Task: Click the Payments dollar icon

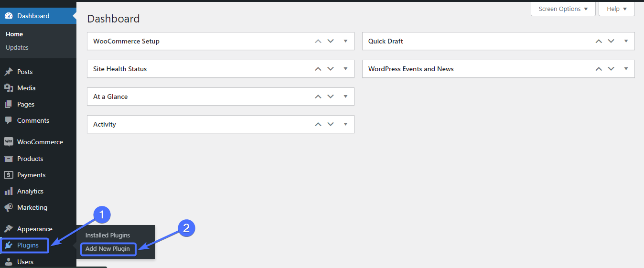Action: coord(9,175)
